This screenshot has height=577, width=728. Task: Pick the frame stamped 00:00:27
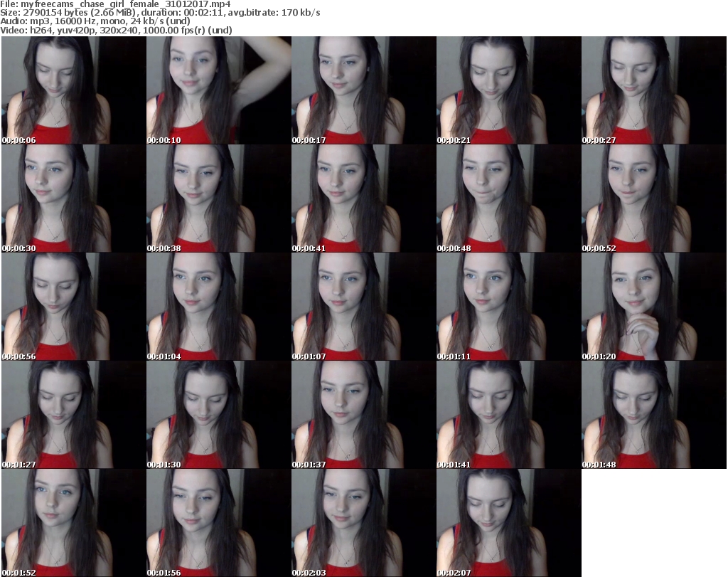[654, 90]
